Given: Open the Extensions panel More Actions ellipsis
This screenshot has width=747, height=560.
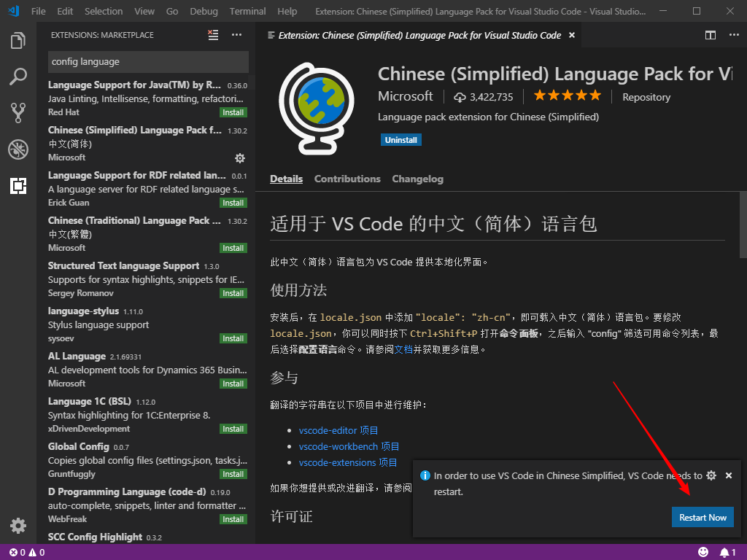Looking at the screenshot, I should (237, 35).
